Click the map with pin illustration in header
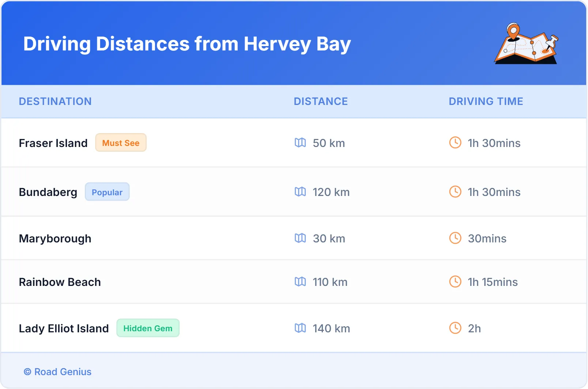The image size is (588, 389). 526,44
